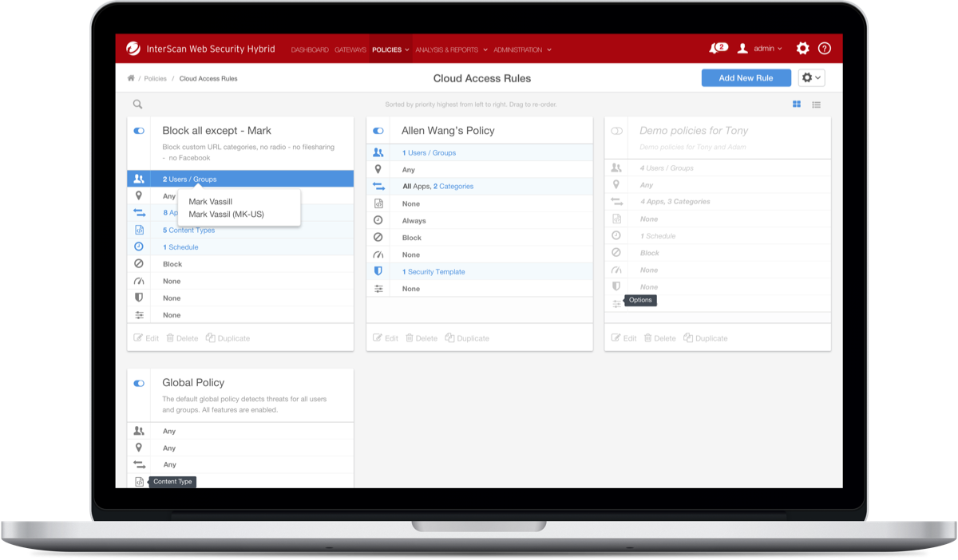This screenshot has width=958, height=560.
Task: Click shield icon in Allen Wang's Policy
Action: [x=378, y=271]
